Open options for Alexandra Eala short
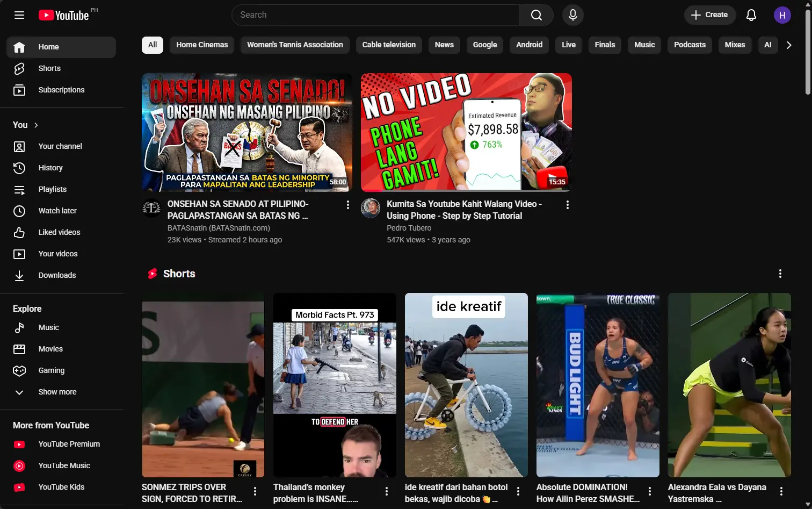Viewport: 812px width, 509px height. (x=781, y=491)
